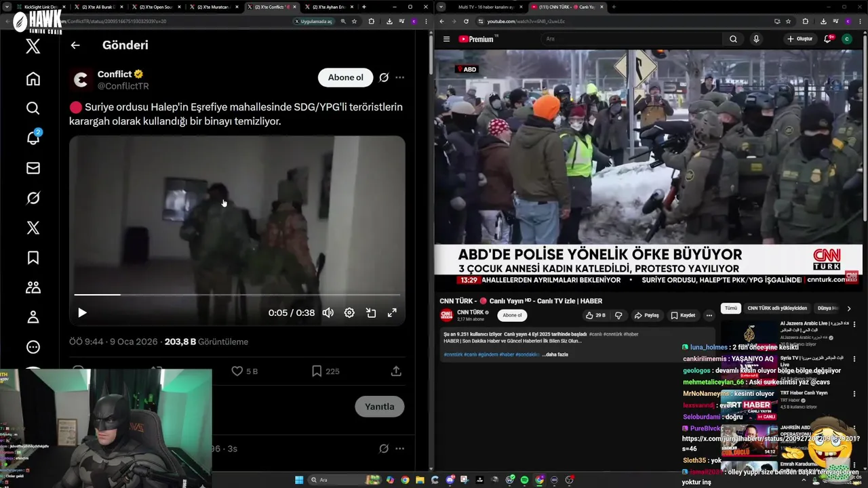Open the tweet's three-dot more menu

400,77
